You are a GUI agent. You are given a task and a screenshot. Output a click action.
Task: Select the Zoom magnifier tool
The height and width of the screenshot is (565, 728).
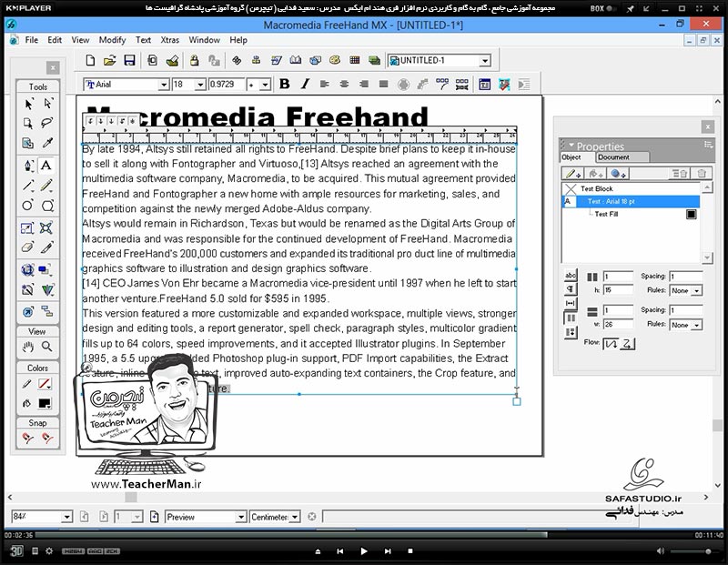[47, 347]
